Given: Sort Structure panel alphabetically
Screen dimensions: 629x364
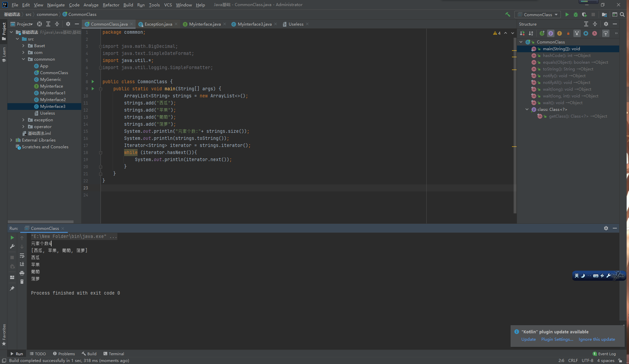Looking at the screenshot, I should point(531,33).
